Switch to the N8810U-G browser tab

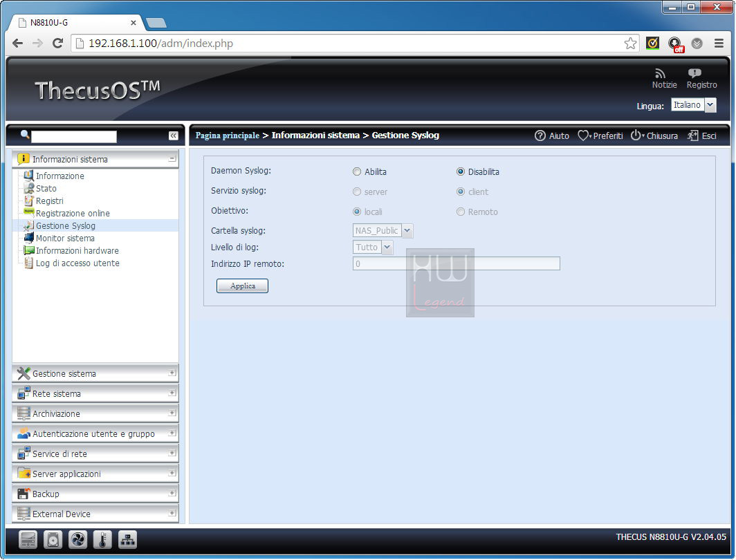[75, 23]
